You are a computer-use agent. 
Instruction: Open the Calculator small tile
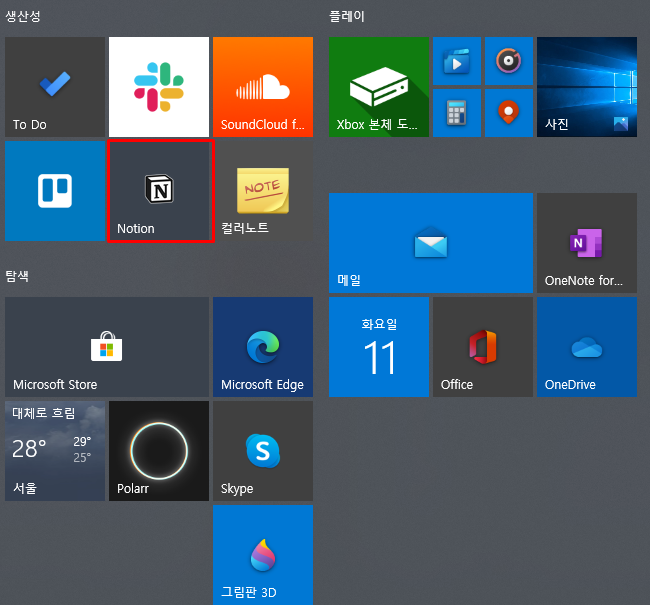point(457,113)
